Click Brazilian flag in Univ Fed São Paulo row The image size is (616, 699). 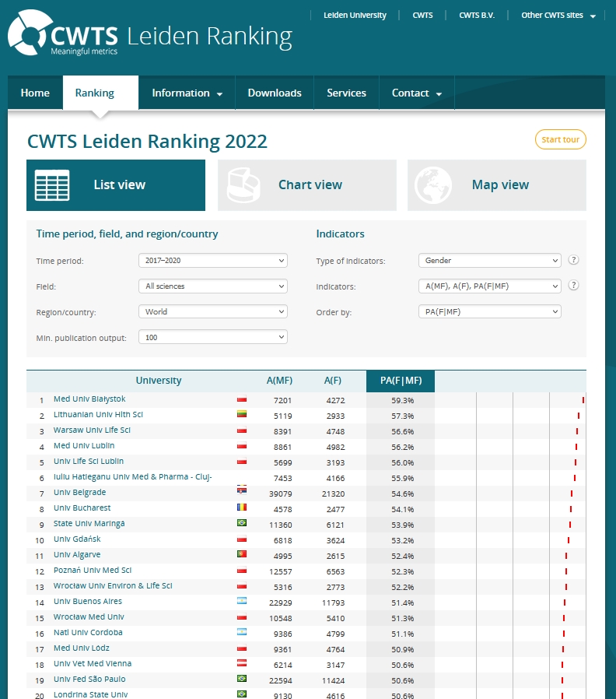tap(242, 679)
